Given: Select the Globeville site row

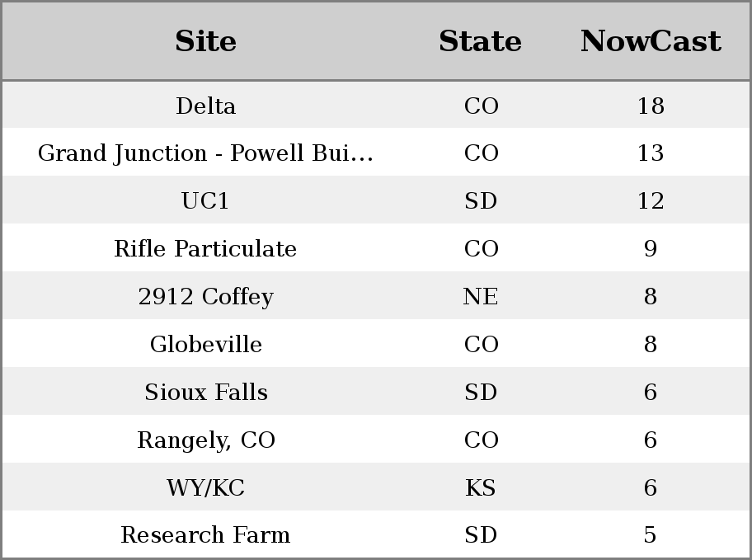Looking at the screenshot, I should [376, 344].
